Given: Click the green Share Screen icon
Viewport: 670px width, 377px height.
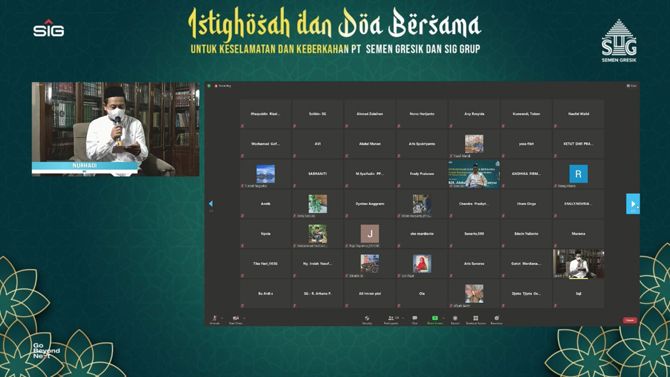Looking at the screenshot, I should [435, 318].
